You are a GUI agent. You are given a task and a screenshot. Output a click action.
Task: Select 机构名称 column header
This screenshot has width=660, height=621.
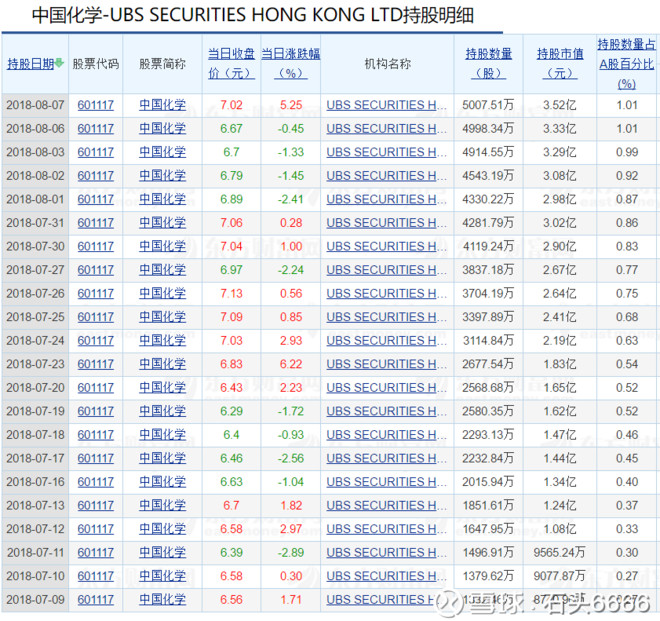coord(387,64)
